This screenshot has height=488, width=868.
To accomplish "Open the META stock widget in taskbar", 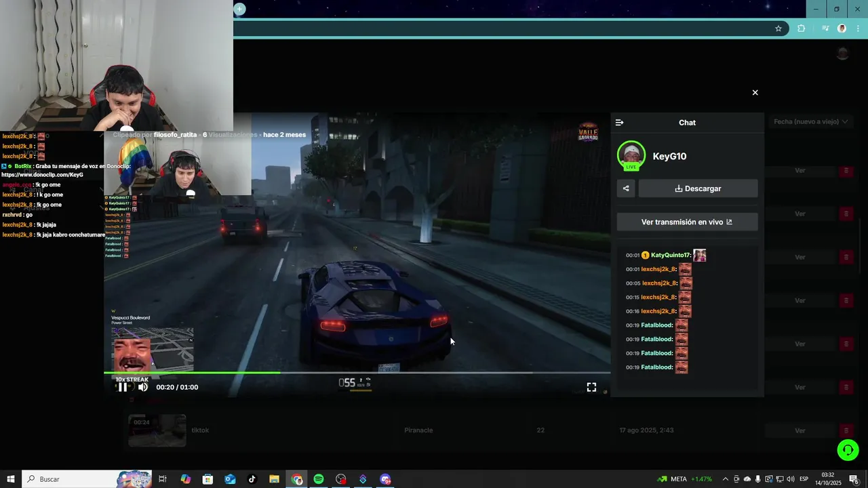I will click(x=684, y=479).
